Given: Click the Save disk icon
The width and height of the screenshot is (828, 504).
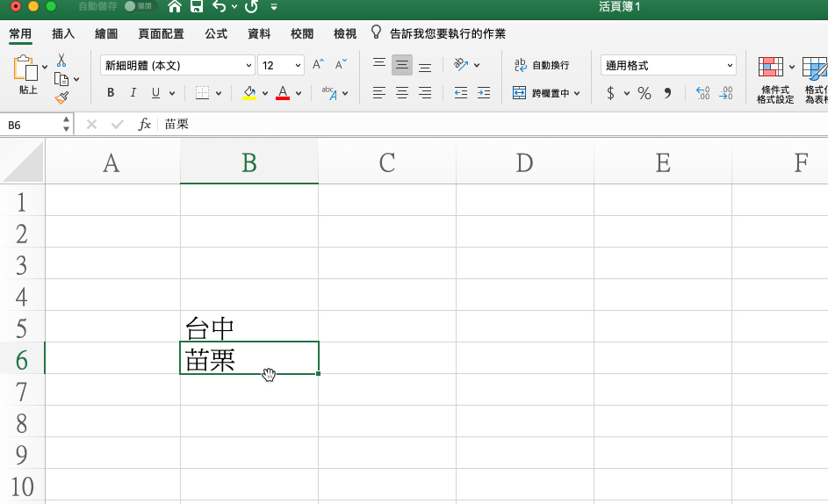Looking at the screenshot, I should 197,6.
